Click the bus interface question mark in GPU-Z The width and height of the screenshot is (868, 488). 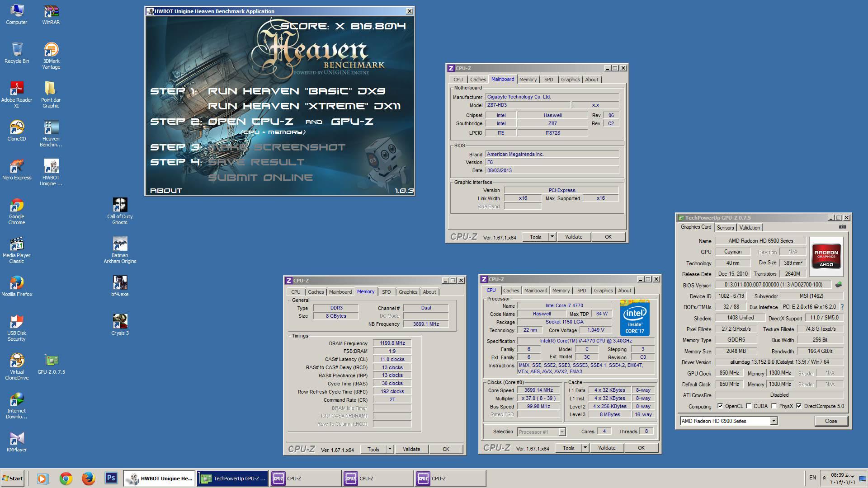pos(842,307)
